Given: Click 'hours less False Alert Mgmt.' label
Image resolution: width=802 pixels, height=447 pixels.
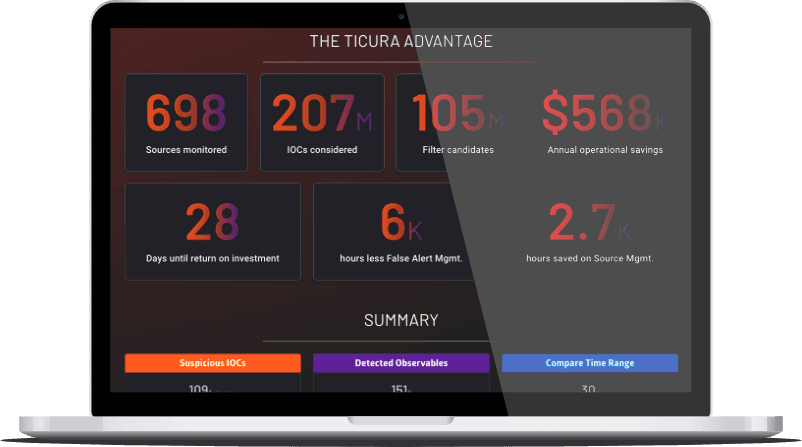Looking at the screenshot, I should click(401, 258).
